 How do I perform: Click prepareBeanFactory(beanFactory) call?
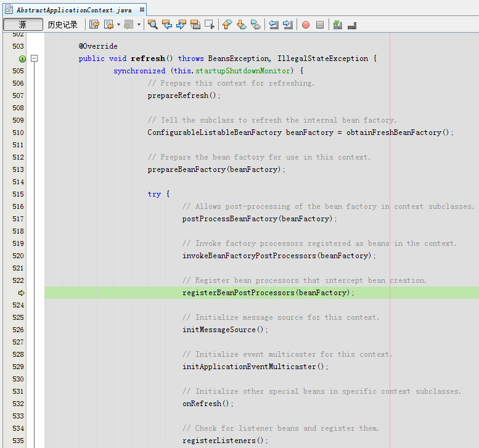coord(216,169)
